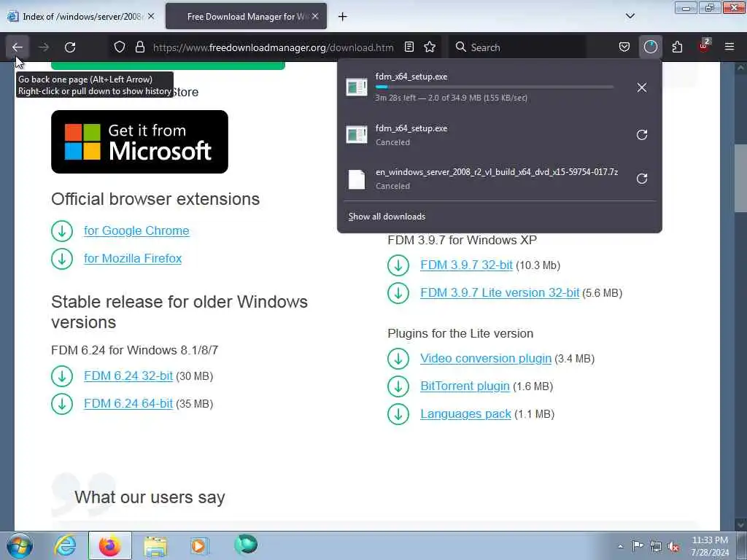Open Windows Explorer folder from taskbar
The image size is (747, 560).
[x=155, y=547]
